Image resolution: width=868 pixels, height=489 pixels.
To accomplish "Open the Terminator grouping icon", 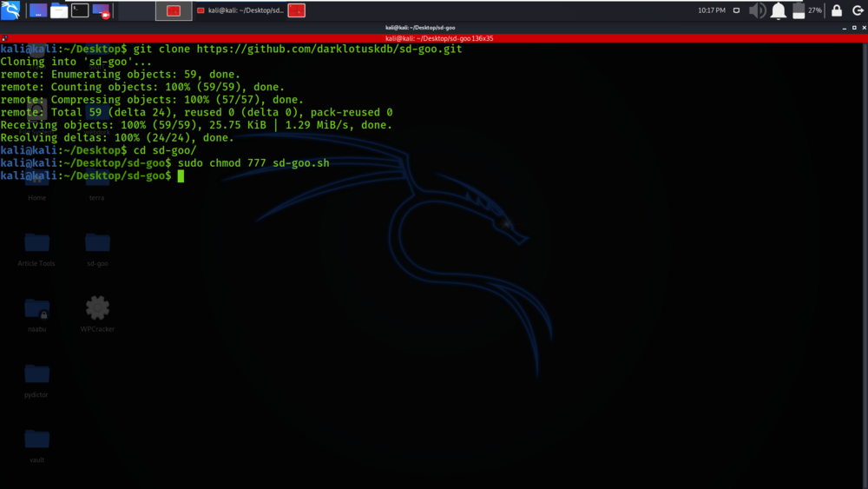I will tap(4, 38).
